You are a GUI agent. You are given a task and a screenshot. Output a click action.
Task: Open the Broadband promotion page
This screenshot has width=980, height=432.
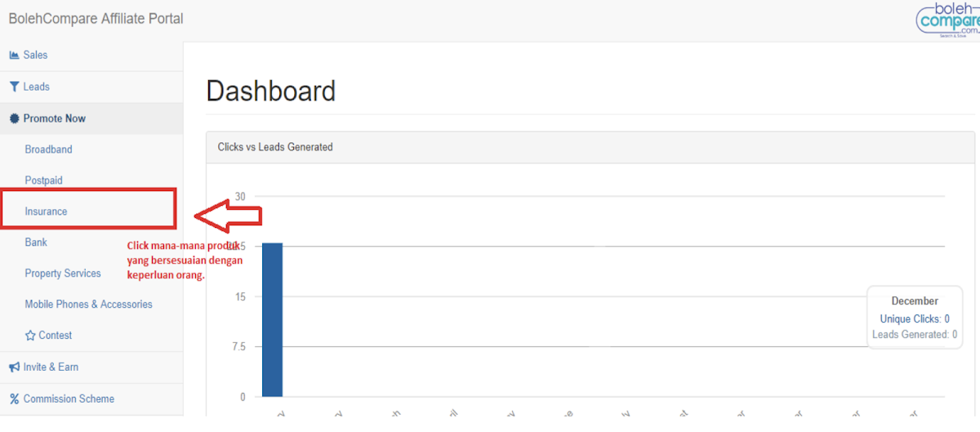coord(48,149)
